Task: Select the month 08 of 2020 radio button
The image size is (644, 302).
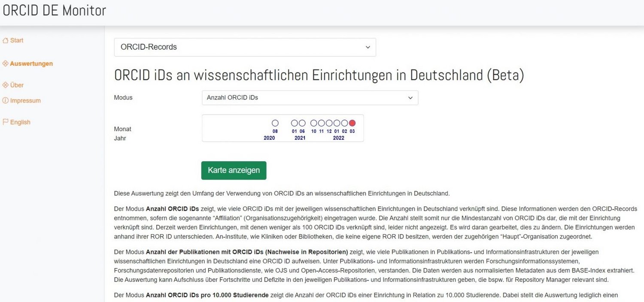Action: click(x=275, y=123)
